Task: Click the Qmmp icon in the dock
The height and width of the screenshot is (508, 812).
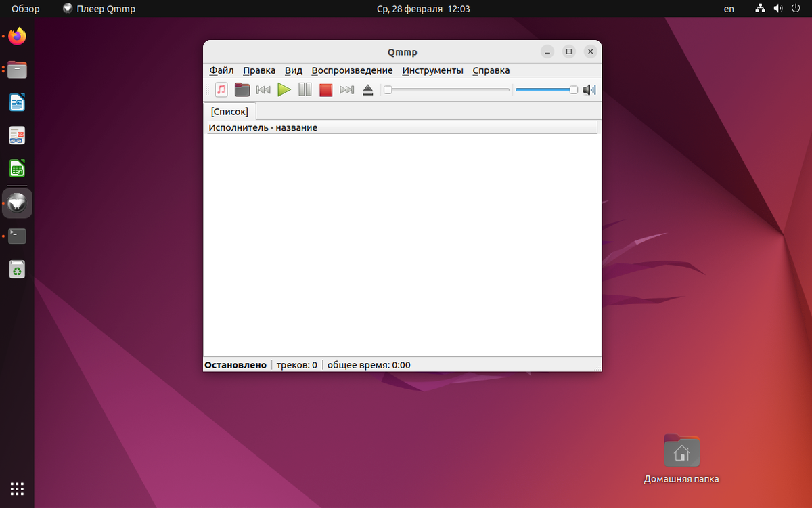Action: (x=17, y=203)
